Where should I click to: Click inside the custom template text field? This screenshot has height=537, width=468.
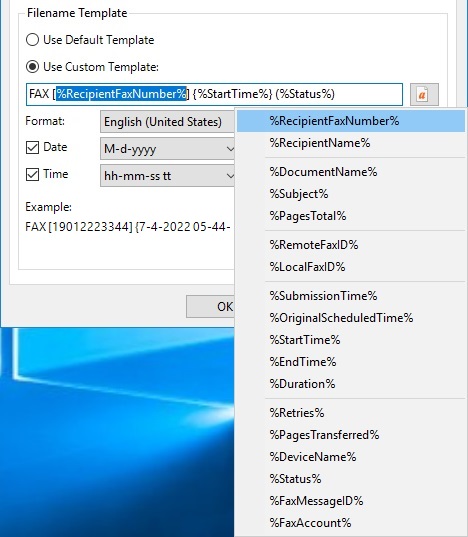point(214,94)
